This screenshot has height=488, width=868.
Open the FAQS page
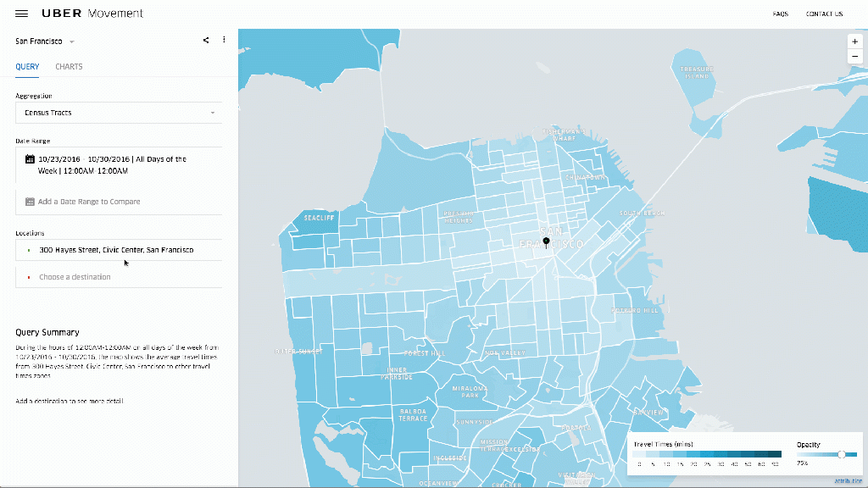click(780, 14)
